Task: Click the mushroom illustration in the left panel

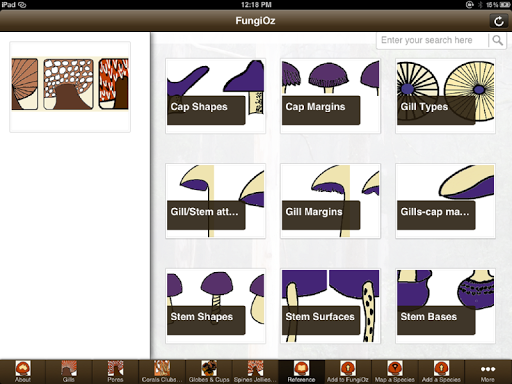Action: tap(70, 84)
